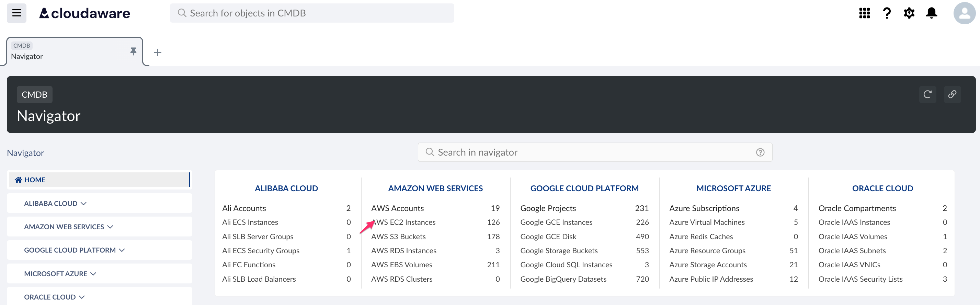Pin the Navigator tab
Image resolution: width=980 pixels, height=305 pixels.
click(133, 51)
